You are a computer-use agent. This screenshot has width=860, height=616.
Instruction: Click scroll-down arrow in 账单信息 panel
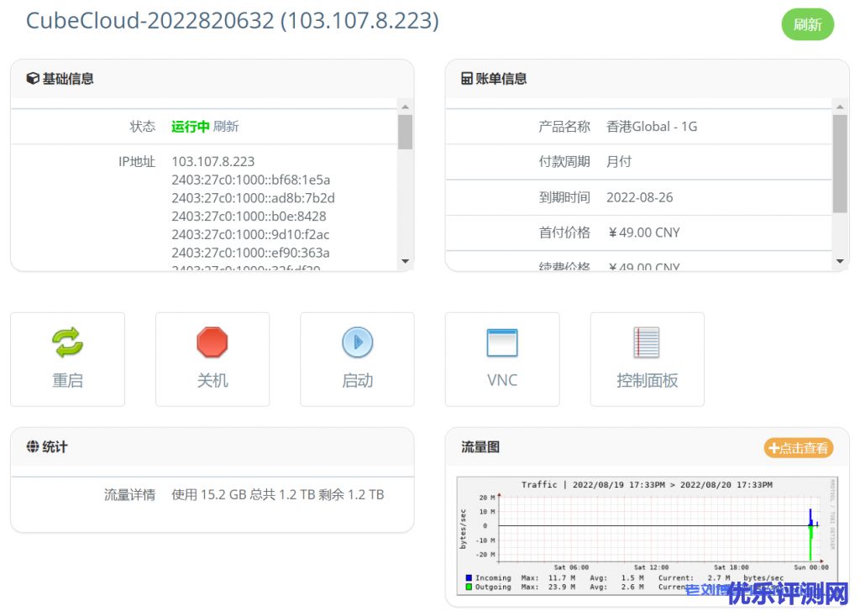coord(840,261)
